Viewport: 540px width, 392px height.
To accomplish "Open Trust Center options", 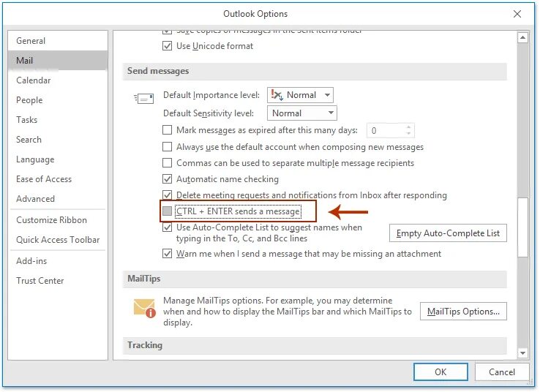I will click(58, 281).
